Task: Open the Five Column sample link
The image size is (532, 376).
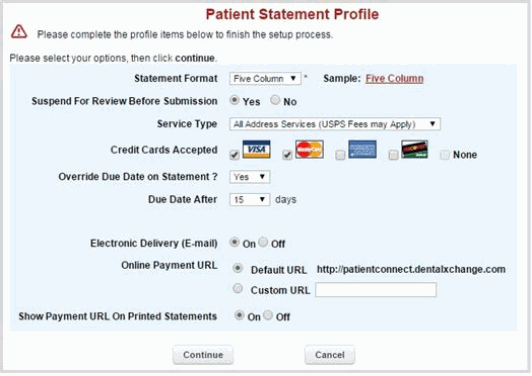Action: click(x=394, y=79)
